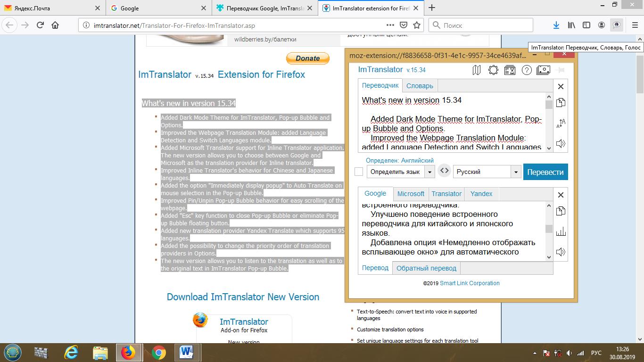Click the translation area scrollbar thumb
The image size is (644, 362).
coord(549,229)
